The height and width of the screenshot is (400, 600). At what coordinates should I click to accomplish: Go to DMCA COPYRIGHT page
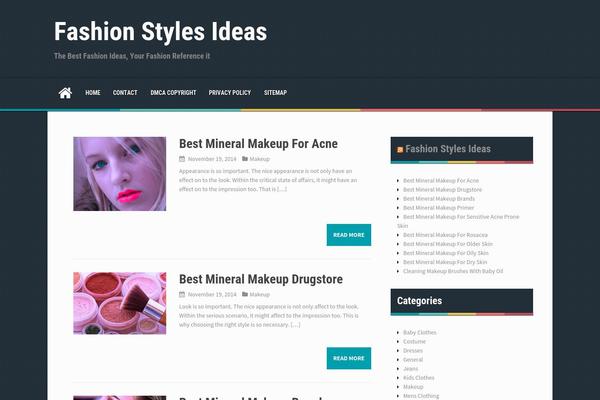173,93
